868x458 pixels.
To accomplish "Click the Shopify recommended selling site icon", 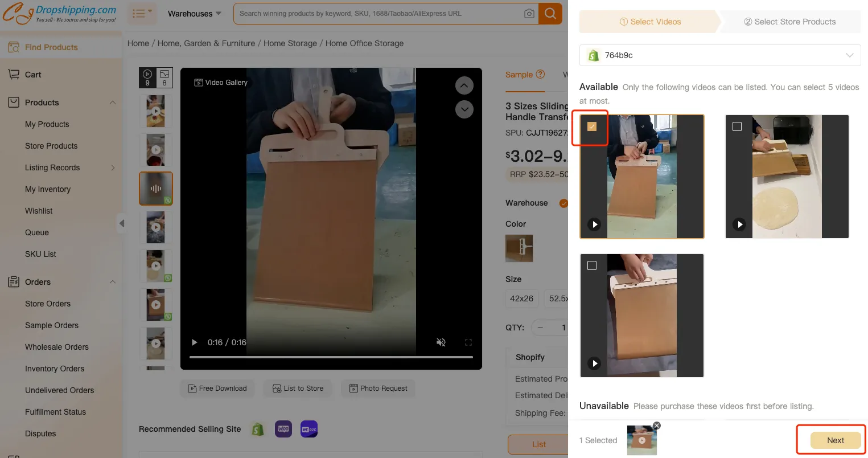I will point(258,429).
